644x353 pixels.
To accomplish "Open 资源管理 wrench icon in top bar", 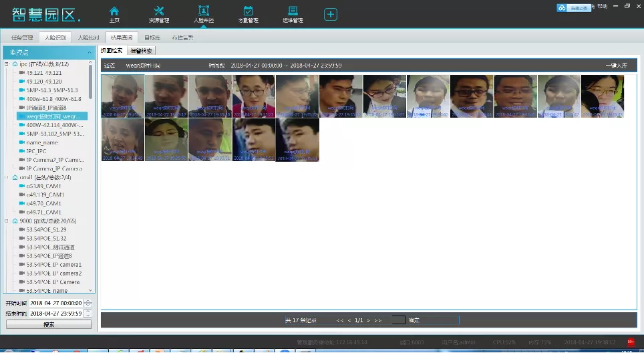I will [159, 13].
